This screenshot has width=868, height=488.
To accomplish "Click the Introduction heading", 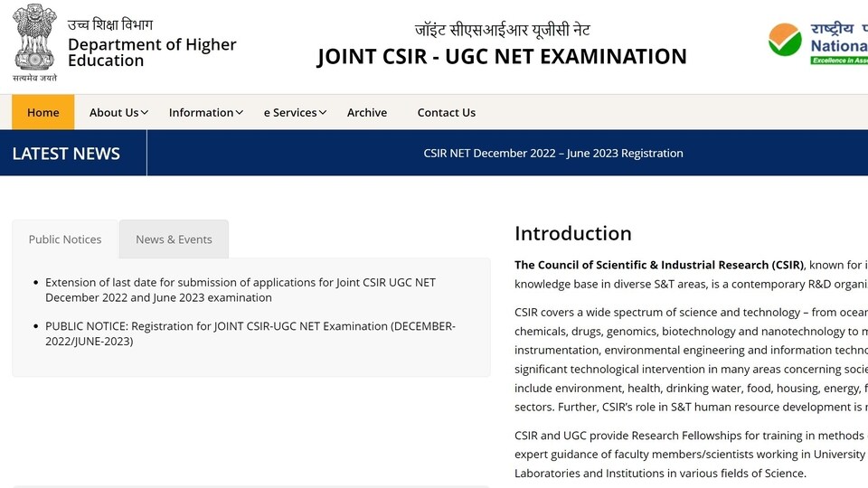I will pyautogui.click(x=573, y=233).
